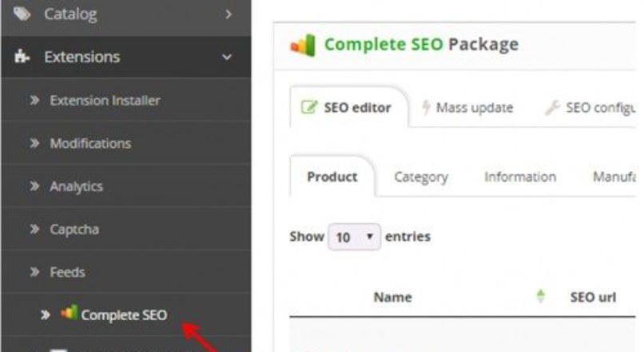Click the Complete SEO Package logo icon

click(303, 45)
